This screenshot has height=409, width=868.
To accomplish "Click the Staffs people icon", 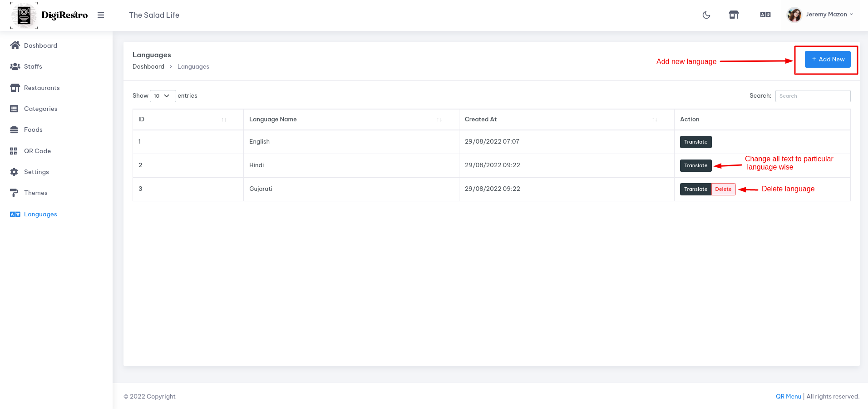I will (x=15, y=66).
